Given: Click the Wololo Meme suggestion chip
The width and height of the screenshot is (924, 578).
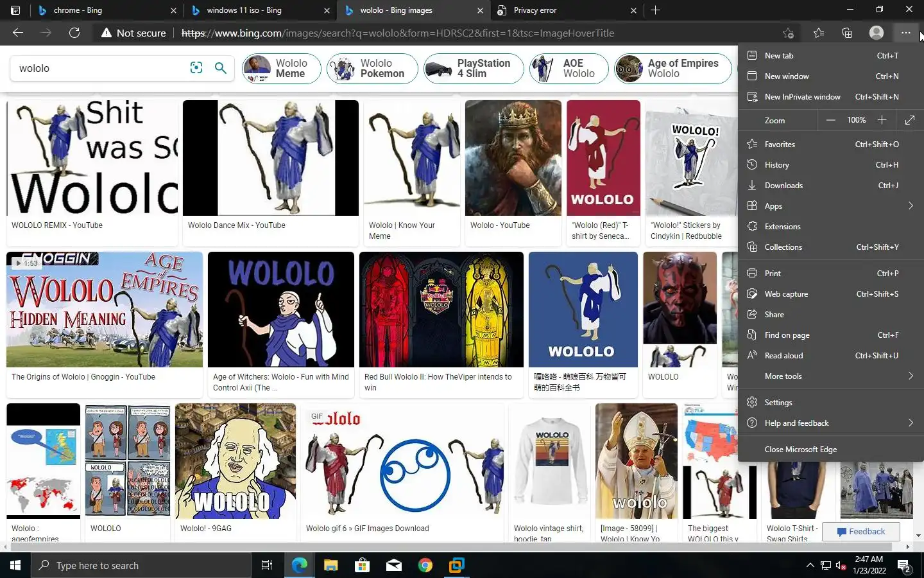Looking at the screenshot, I should [x=282, y=69].
